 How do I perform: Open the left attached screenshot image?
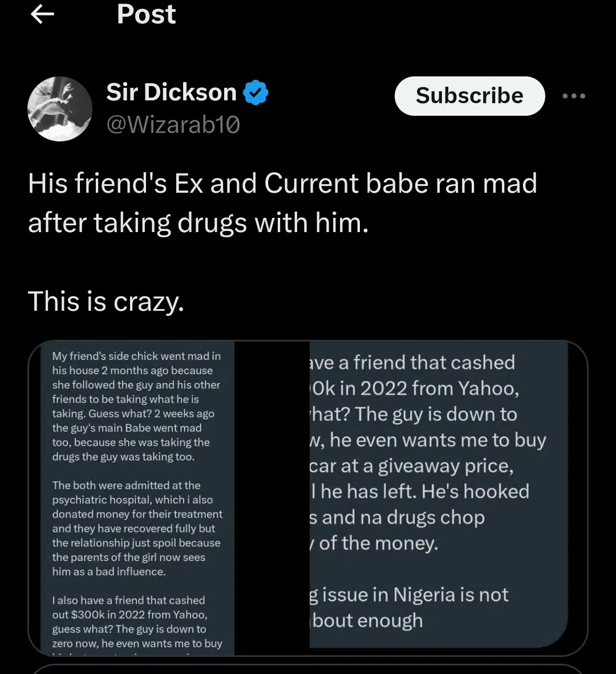[x=137, y=497]
